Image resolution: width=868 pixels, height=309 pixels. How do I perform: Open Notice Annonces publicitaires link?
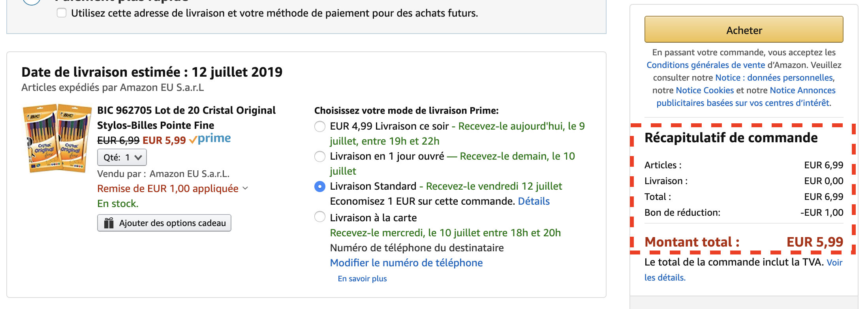746,96
